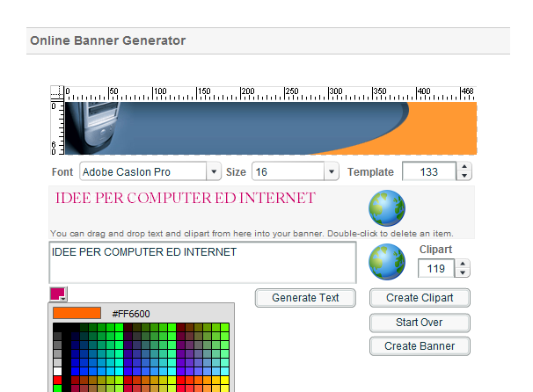Click the drag and drop instruction text
533x392 pixels.
point(252,234)
